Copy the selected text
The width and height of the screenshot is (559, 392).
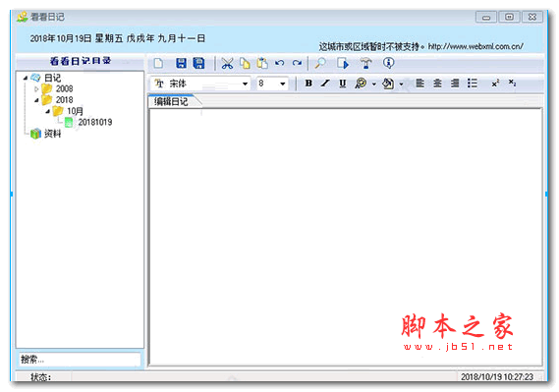245,64
